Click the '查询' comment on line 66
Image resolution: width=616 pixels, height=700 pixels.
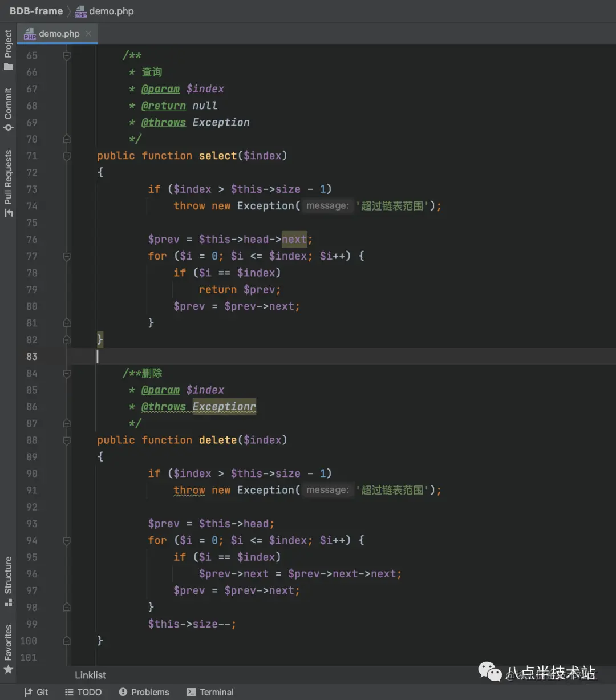pos(152,72)
